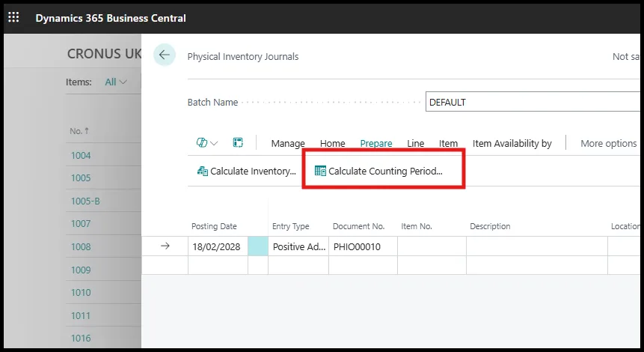The height and width of the screenshot is (352, 644).
Task: Open item 1009 in the list
Action: 81,270
